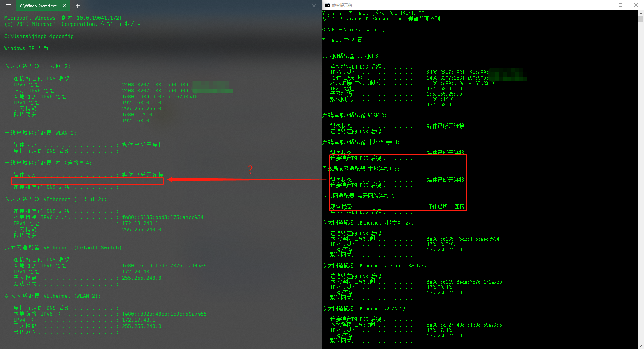Image resolution: width=644 pixels, height=349 pixels.
Task: Close the cmd.exe tab with its X
Action: point(65,6)
